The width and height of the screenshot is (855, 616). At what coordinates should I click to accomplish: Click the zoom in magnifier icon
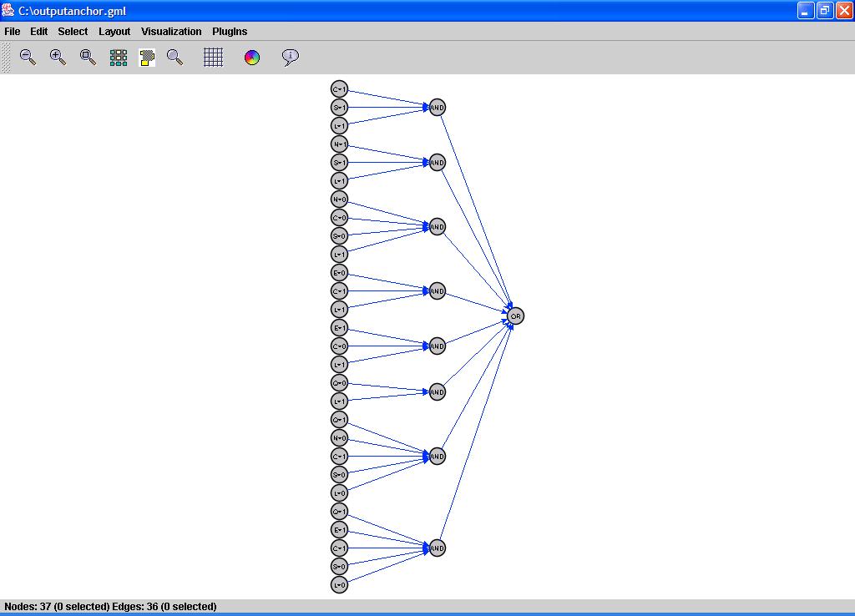click(58, 58)
